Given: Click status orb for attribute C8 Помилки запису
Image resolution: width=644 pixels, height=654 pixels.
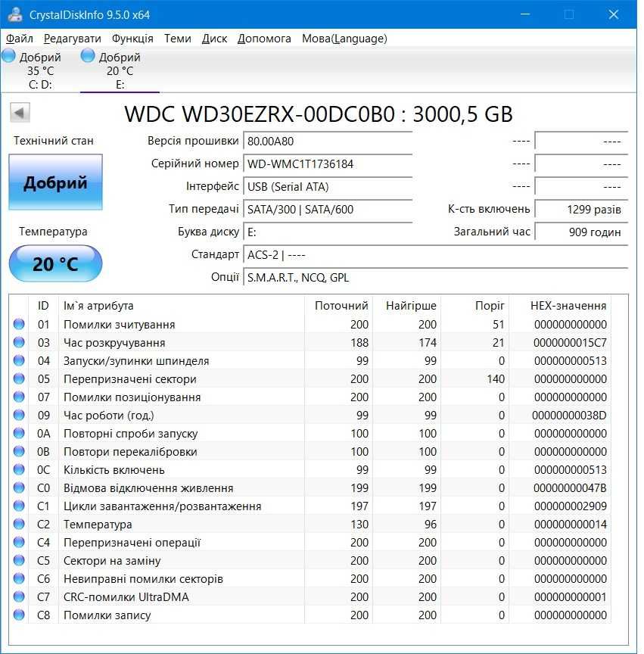Looking at the screenshot, I should pyautogui.click(x=19, y=615).
